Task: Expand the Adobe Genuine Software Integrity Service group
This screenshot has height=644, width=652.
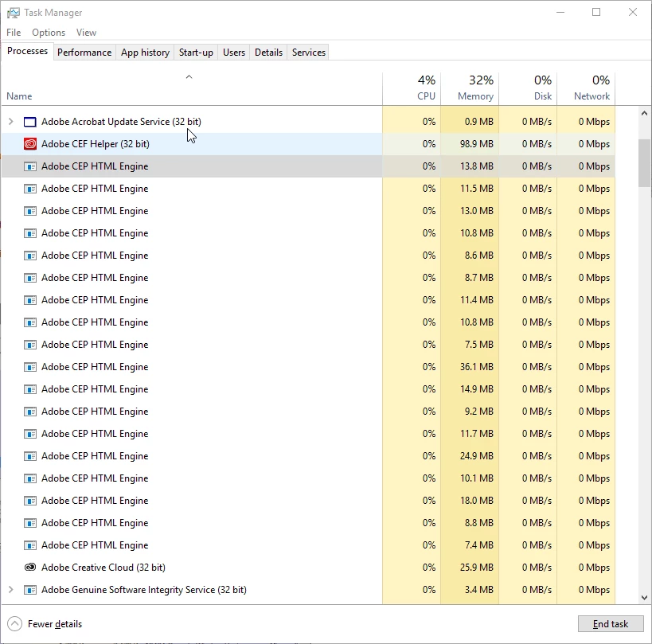Action: coord(11,590)
